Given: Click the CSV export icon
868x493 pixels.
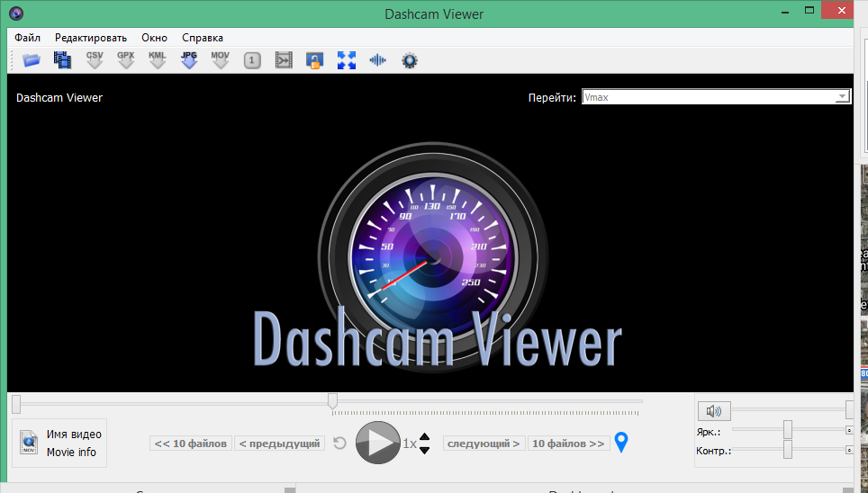Looking at the screenshot, I should [x=95, y=60].
